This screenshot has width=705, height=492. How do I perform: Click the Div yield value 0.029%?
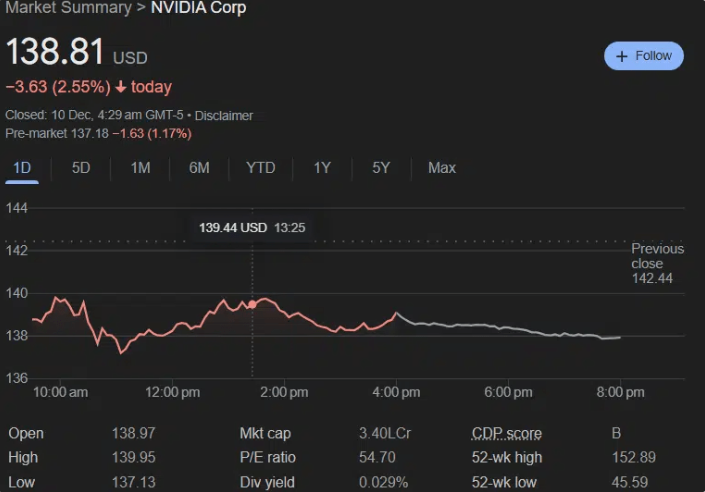[384, 482]
